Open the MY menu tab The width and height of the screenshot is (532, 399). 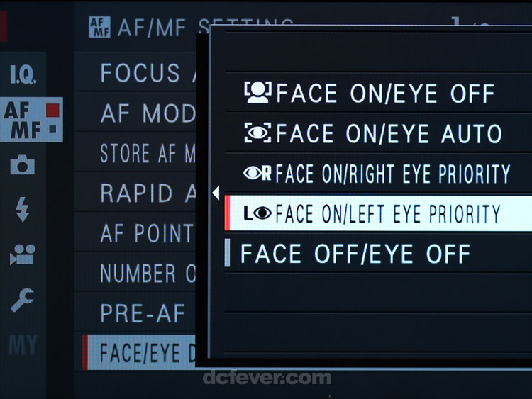(23, 344)
